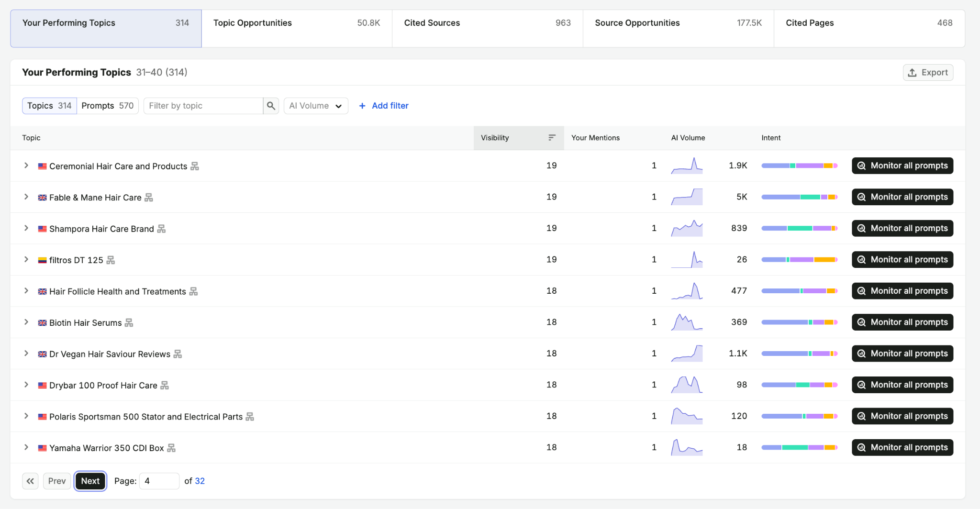Click the search magnifier icon in the topic filter

[x=271, y=106]
